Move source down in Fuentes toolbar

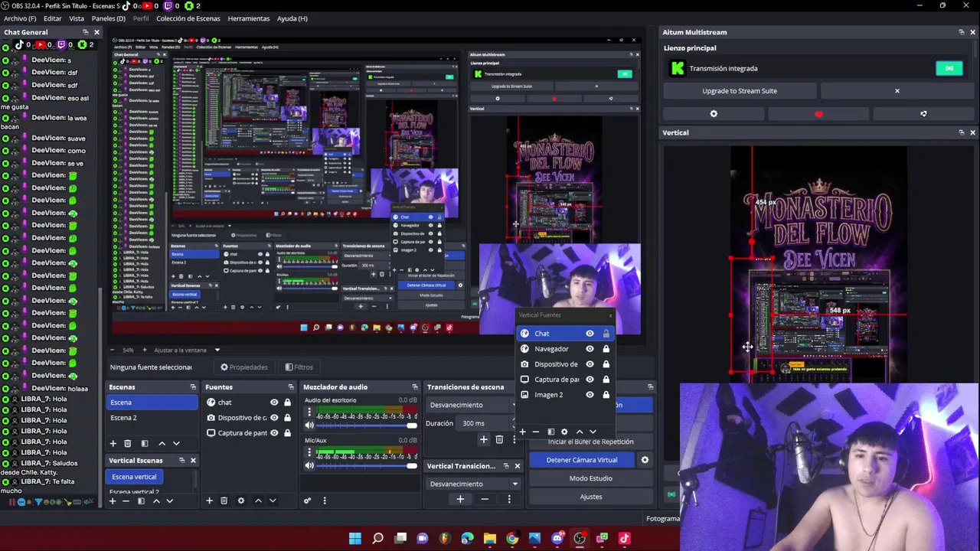[273, 500]
